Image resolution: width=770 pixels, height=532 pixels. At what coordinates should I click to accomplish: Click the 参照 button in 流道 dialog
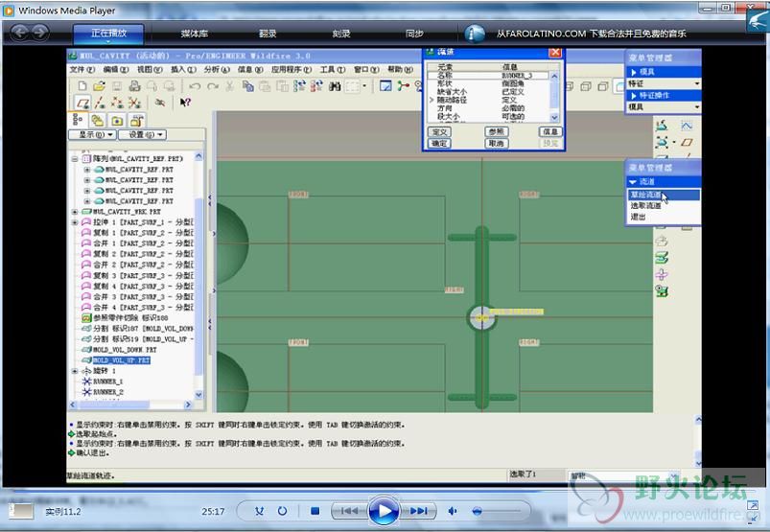pos(497,131)
